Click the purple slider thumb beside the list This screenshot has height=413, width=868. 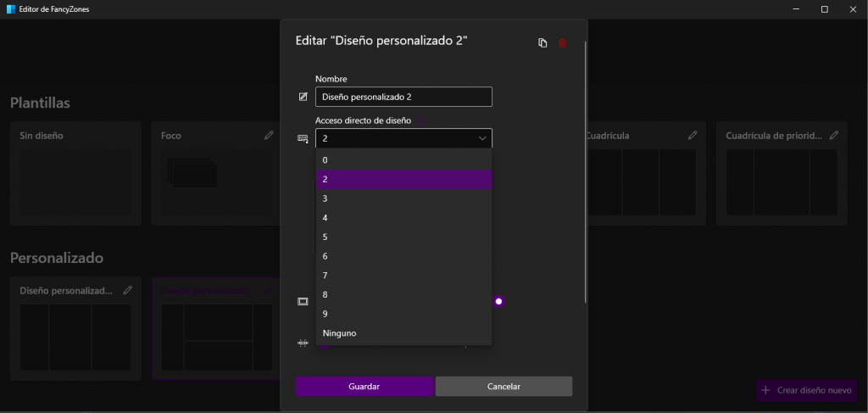[499, 301]
